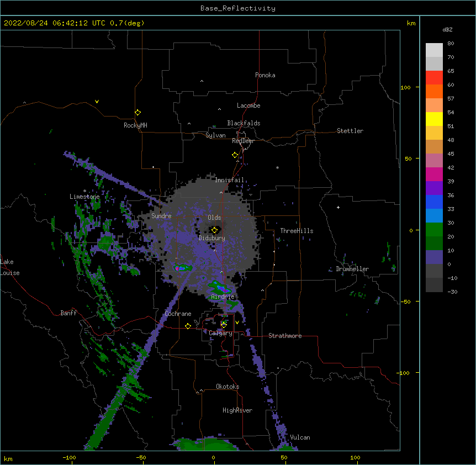
Task: Select the dark green 20 dBZ legend swatch
Action: pos(434,244)
